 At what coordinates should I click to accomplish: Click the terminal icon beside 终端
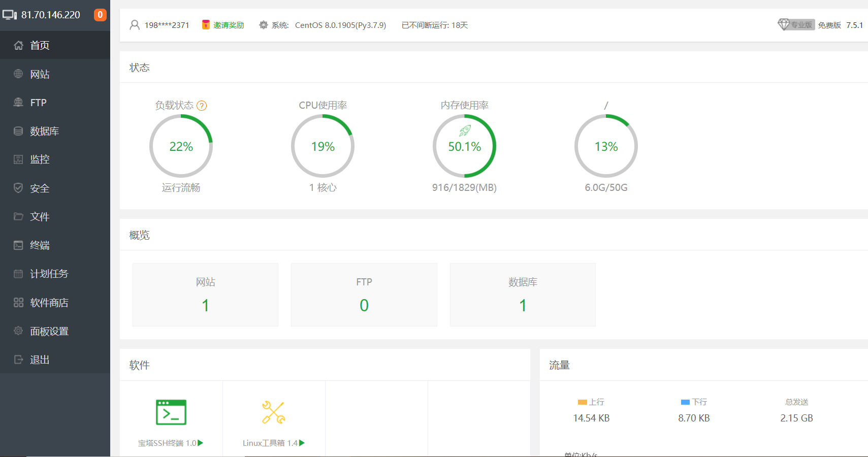[18, 245]
